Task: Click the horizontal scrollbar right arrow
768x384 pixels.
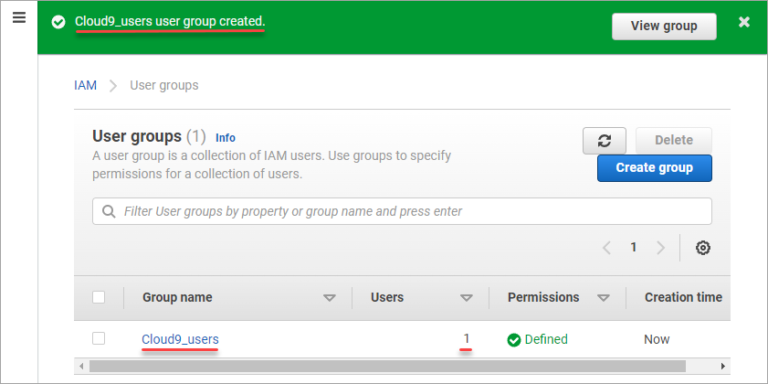Action: (723, 366)
